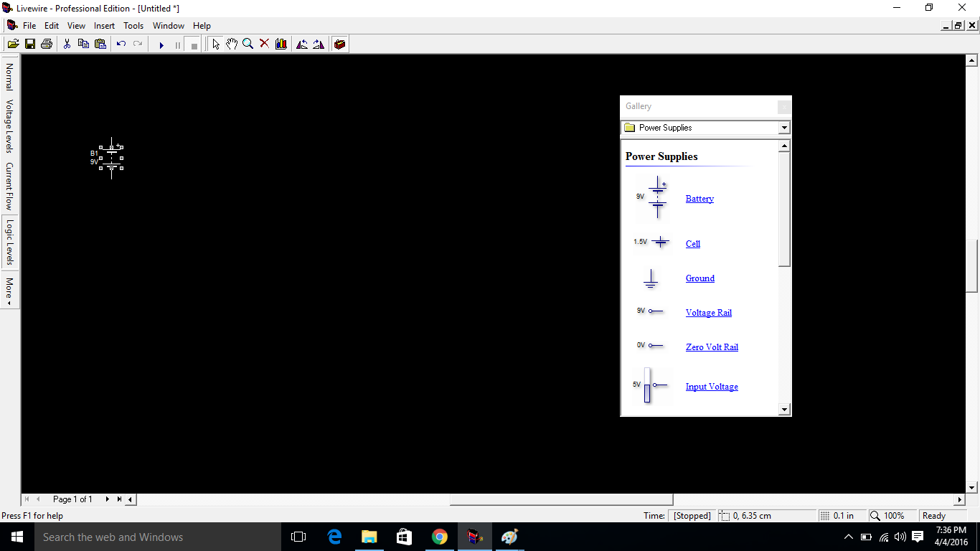Click the Battery link in Gallery

(x=699, y=199)
